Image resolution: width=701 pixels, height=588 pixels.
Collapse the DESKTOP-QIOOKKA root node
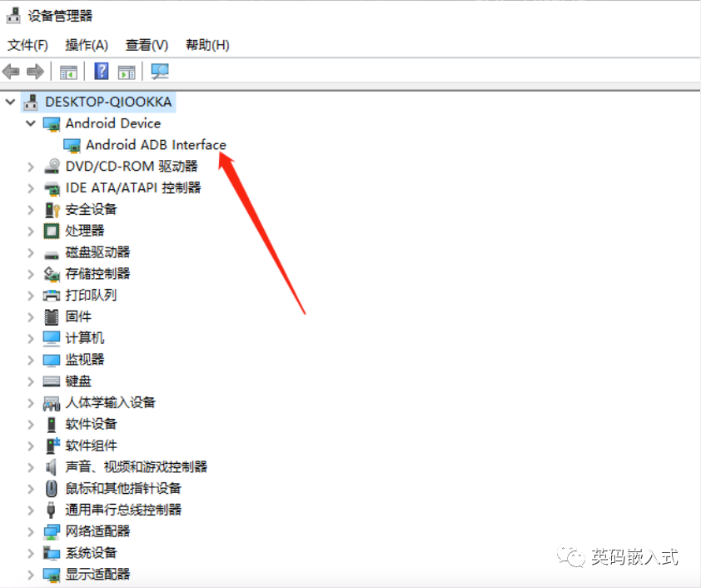(10, 101)
